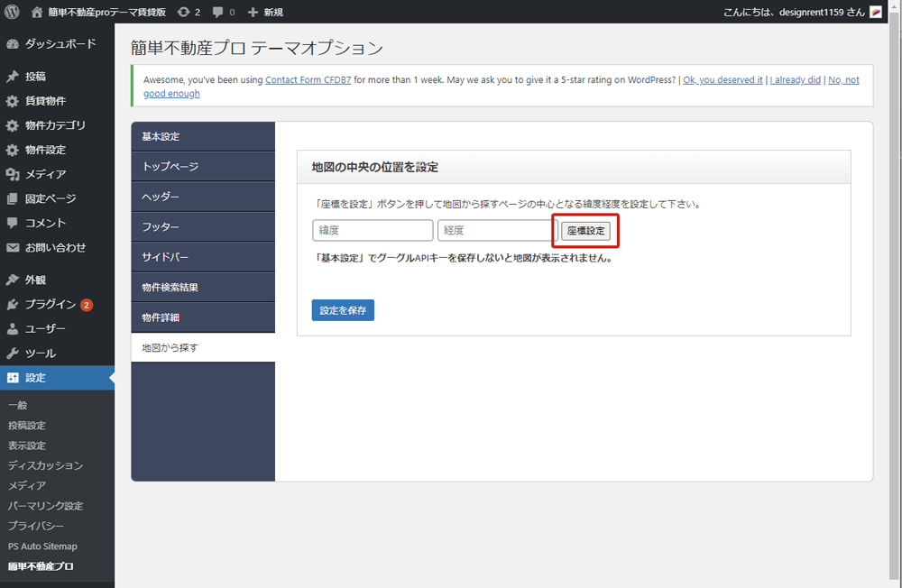This screenshot has height=588, width=902.
Task: Open the プラグイン plugins menu
Action: [x=50, y=305]
